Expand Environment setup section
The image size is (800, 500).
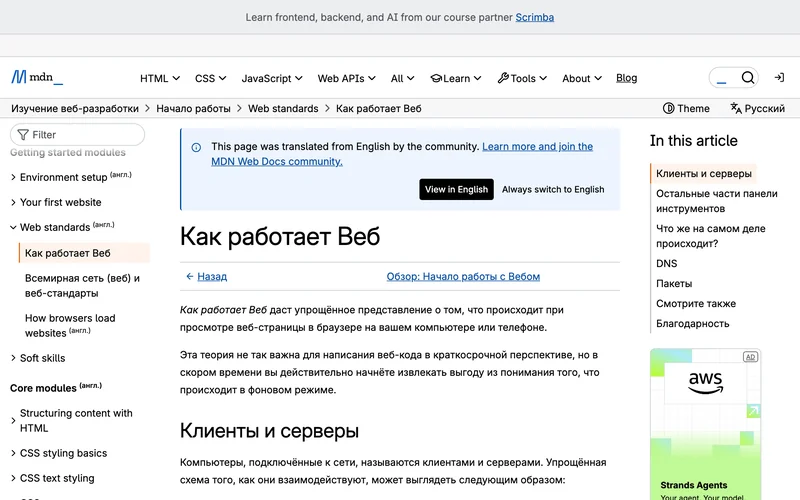coord(70,177)
